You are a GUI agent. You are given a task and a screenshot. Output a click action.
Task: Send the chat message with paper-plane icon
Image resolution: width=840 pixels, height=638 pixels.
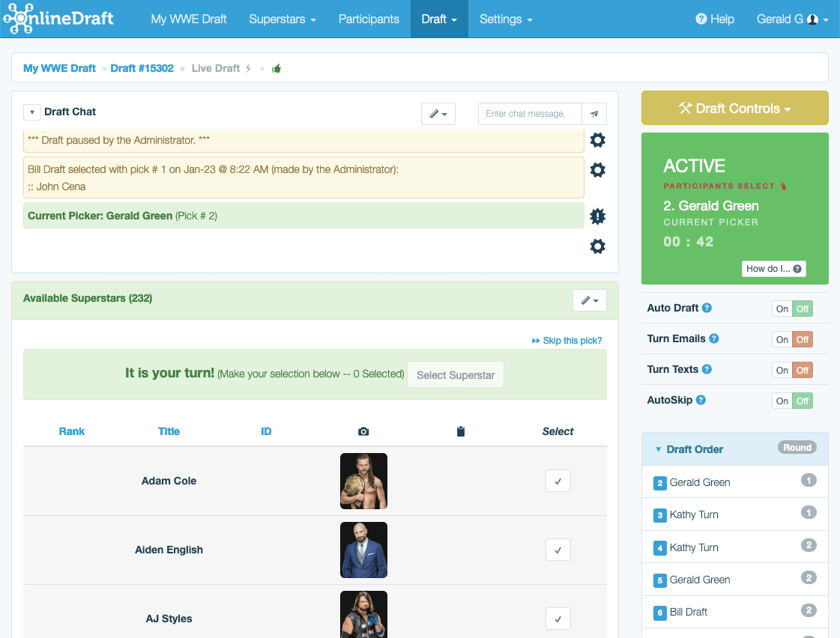pos(594,114)
